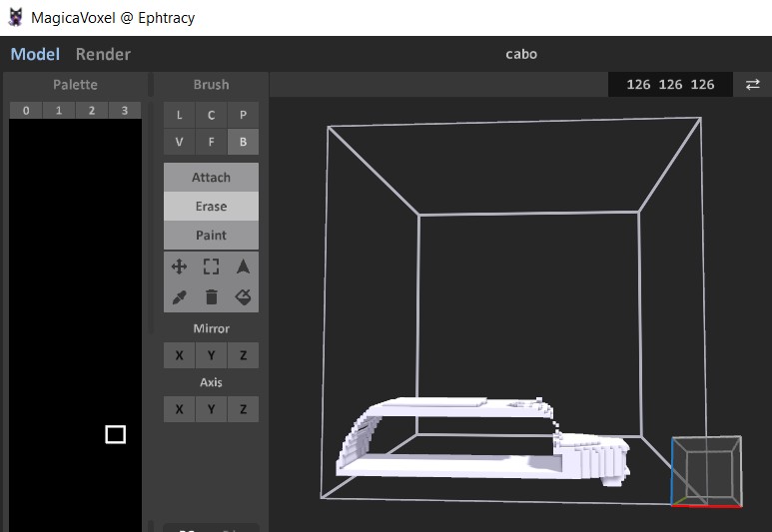Select the F face brush mode
This screenshot has width=772, height=532.
(x=211, y=142)
